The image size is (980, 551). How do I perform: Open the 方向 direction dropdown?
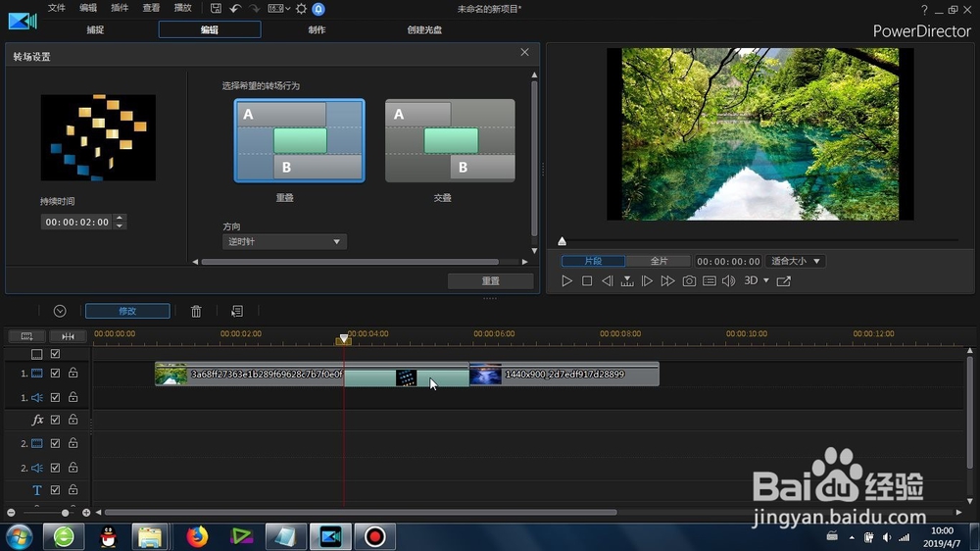(x=284, y=241)
